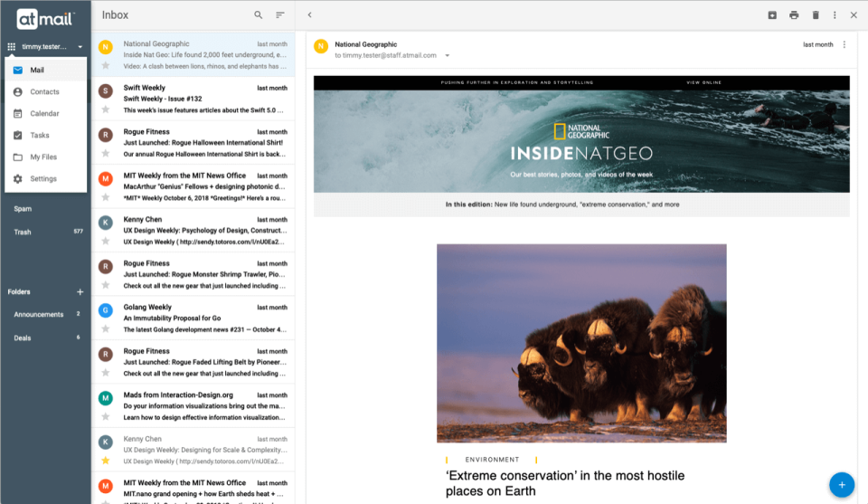This screenshot has height=504, width=868.
Task: Archive the open message
Action: [772, 15]
